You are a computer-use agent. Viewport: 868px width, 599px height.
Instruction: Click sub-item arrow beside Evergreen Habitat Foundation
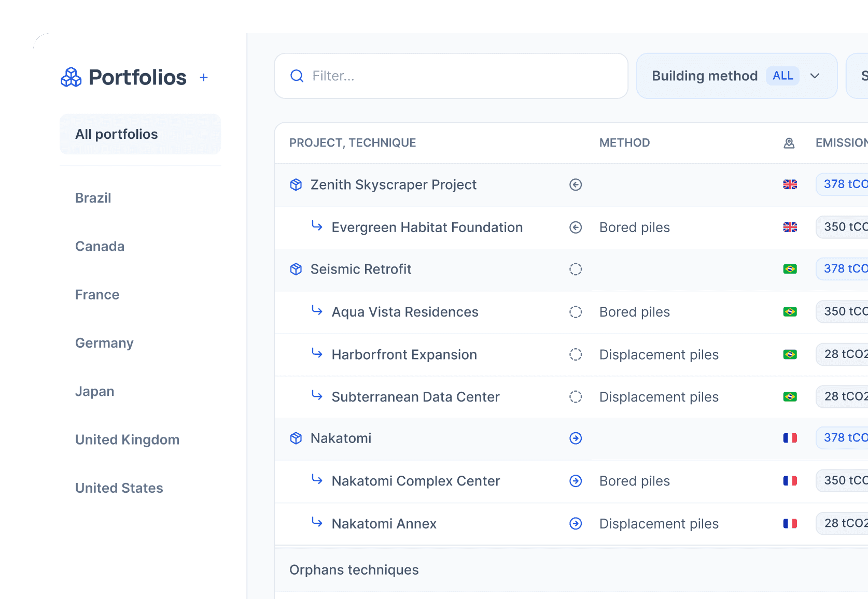tap(317, 225)
